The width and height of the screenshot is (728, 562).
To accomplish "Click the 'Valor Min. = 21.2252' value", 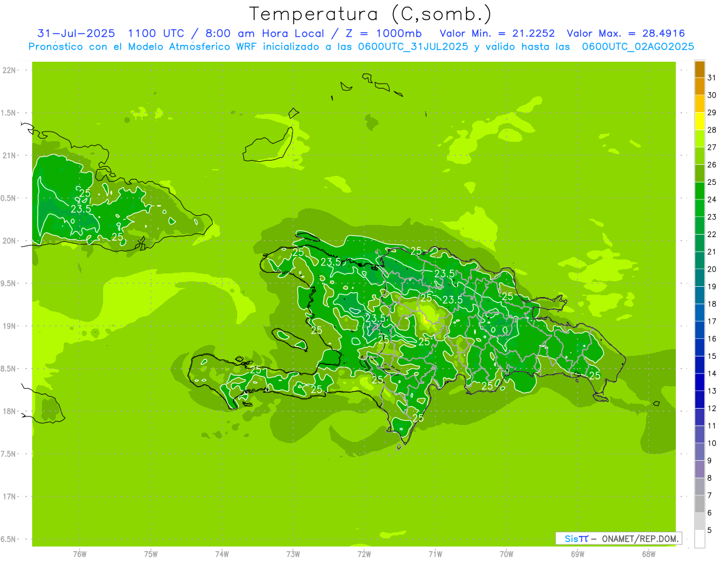I will (x=497, y=33).
